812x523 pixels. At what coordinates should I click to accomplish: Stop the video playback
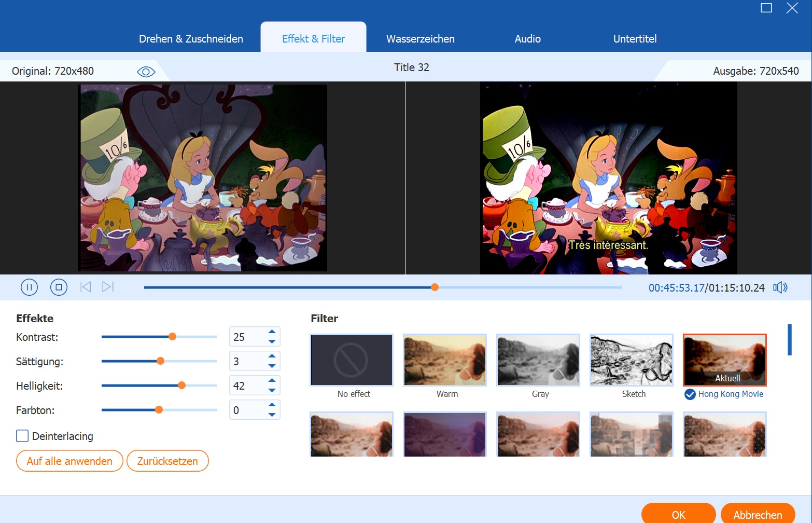(x=59, y=287)
